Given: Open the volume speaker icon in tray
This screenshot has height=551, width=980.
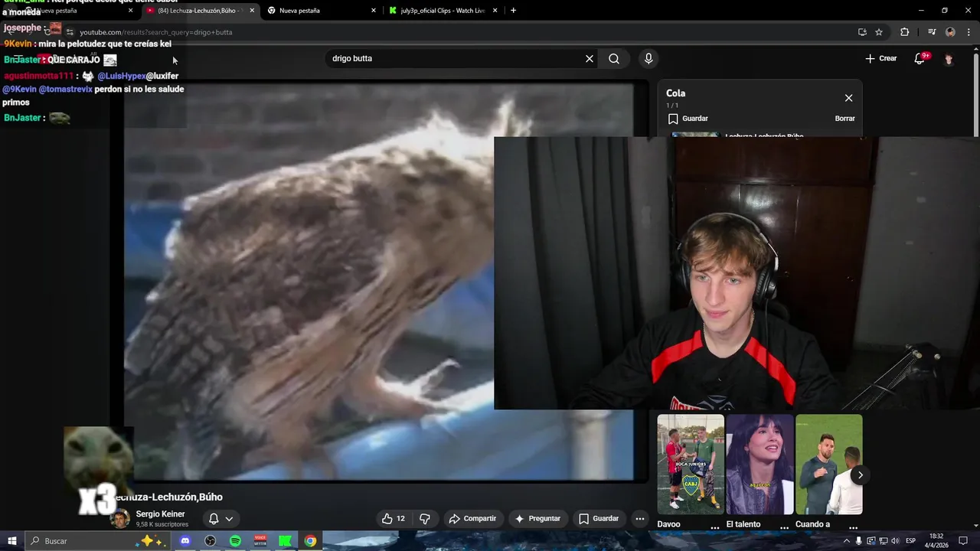Looking at the screenshot, I should tap(894, 541).
